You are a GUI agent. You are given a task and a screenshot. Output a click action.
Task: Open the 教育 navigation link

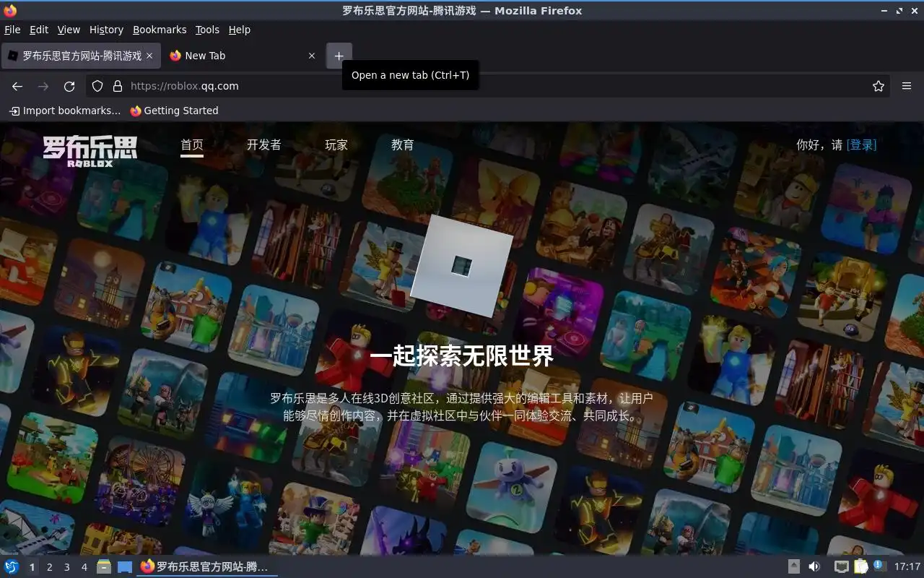pyautogui.click(x=403, y=144)
